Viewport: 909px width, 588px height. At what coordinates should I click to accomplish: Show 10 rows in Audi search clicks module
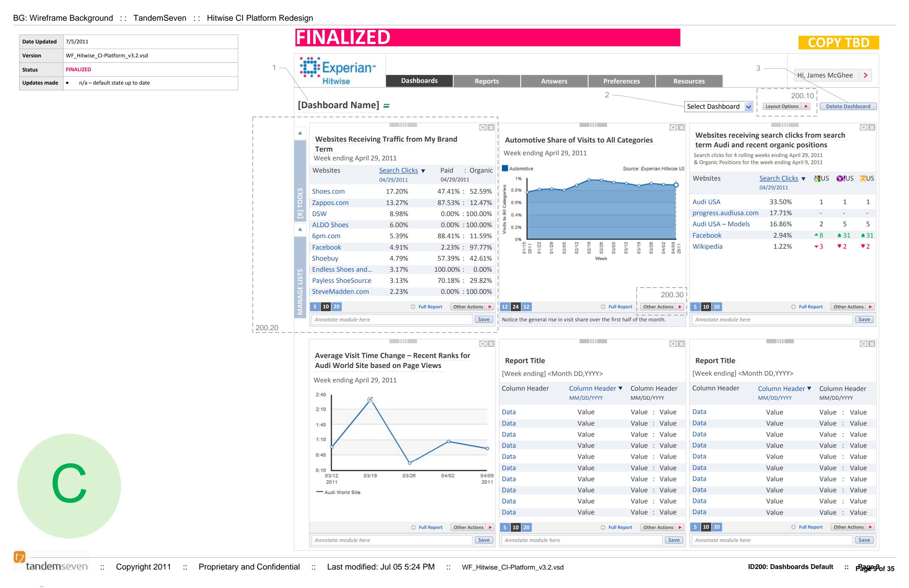(x=706, y=307)
